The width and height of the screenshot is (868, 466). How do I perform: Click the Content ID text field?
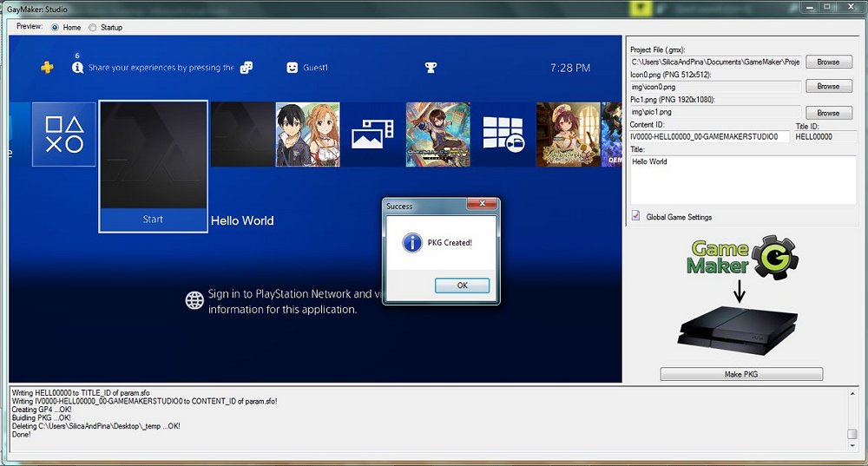(x=708, y=137)
